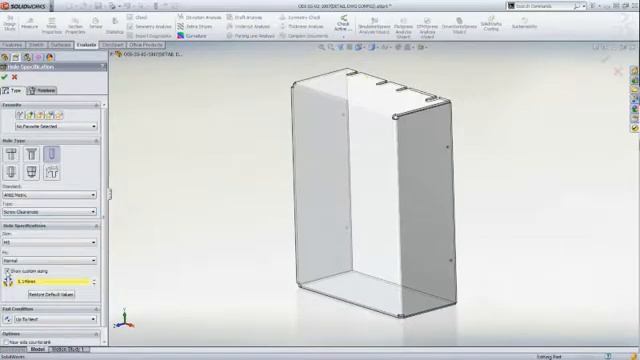Screen dimensions: 640x360
Task: Open the ConfigurationManager tab icon
Action: (27, 57)
